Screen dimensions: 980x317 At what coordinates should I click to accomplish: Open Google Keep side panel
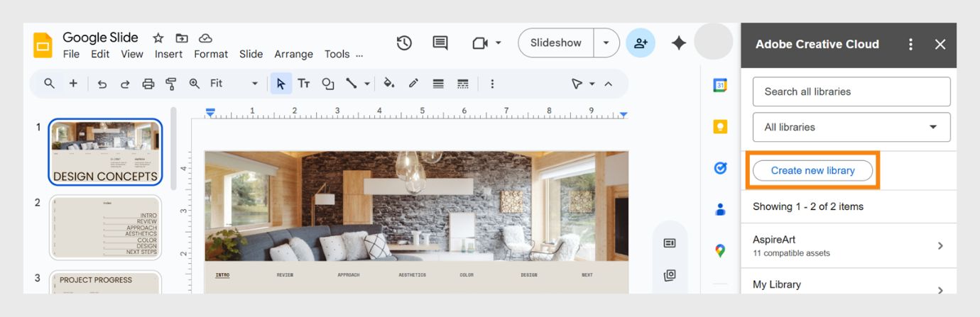720,127
